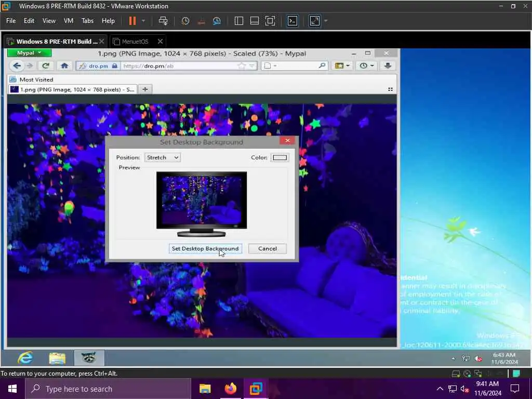Click the Send Ctrl+Alt+Del toolbar icon
532x399 pixels.
click(x=163, y=21)
